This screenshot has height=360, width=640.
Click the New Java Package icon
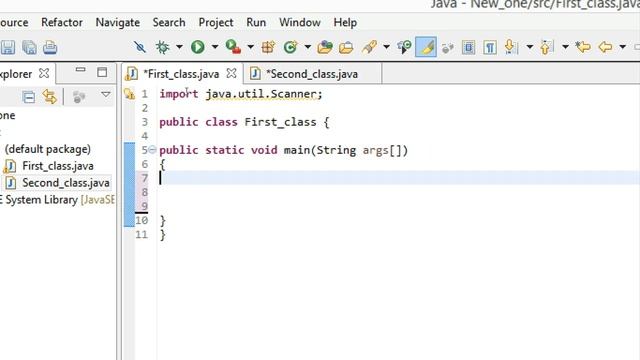tap(268, 47)
